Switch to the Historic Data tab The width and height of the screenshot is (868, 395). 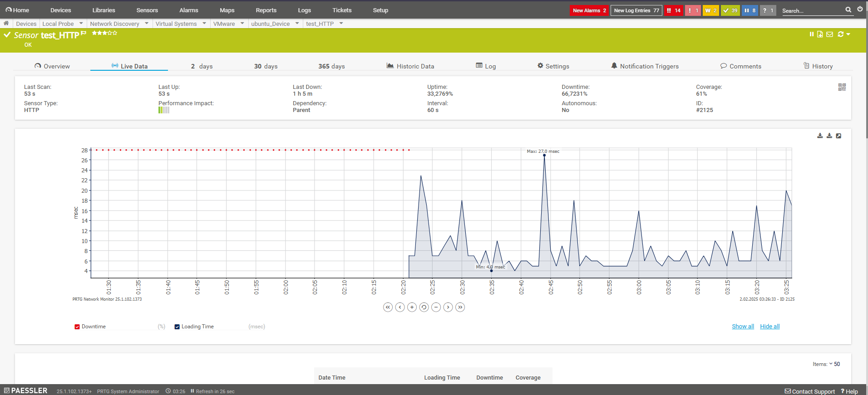click(x=410, y=66)
